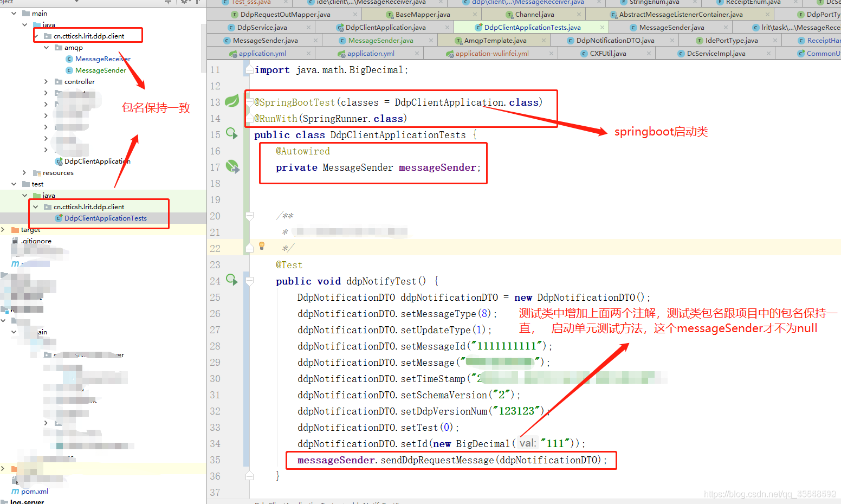Click the DdpClientApplicationTests class icon in tree
Image resolution: width=841 pixels, height=504 pixels.
(x=59, y=218)
